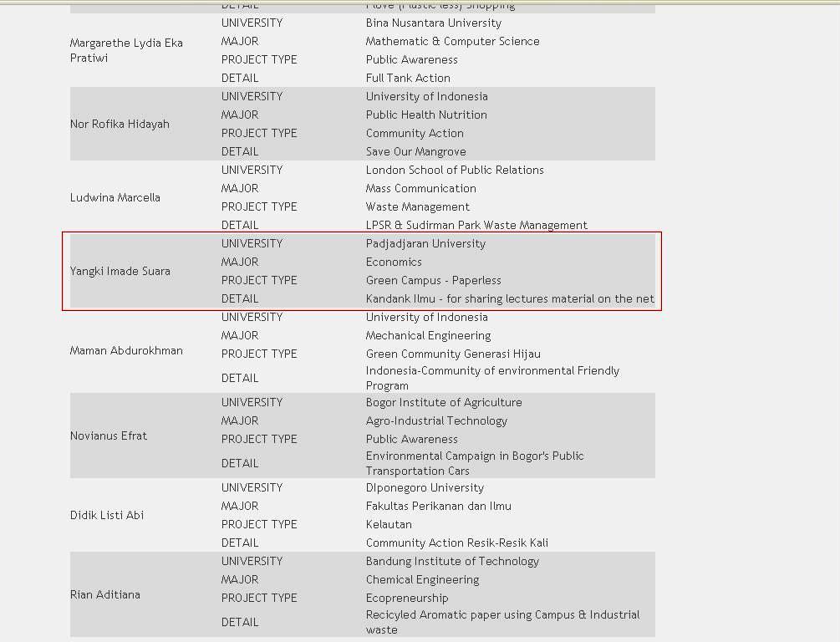Click on Ludwina Marcella's name
The width and height of the screenshot is (840, 642).
[x=115, y=197]
